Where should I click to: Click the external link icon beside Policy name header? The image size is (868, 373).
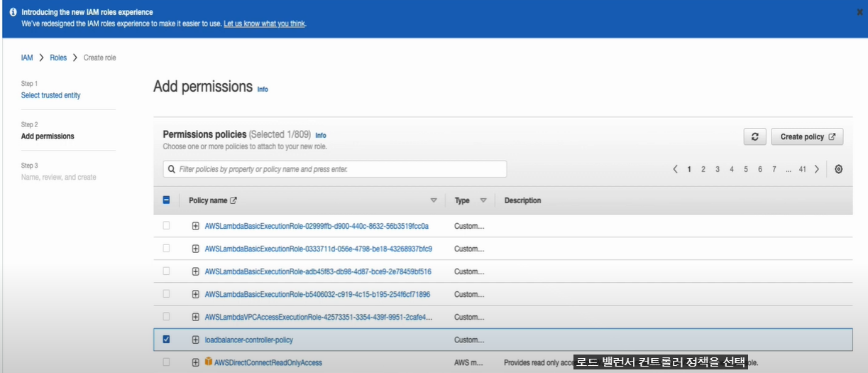point(234,200)
